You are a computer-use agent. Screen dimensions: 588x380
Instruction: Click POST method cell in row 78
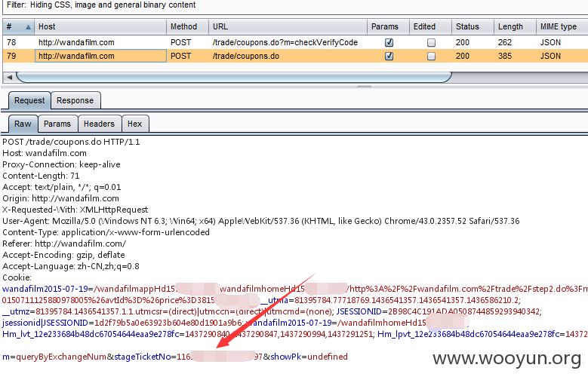pos(180,43)
